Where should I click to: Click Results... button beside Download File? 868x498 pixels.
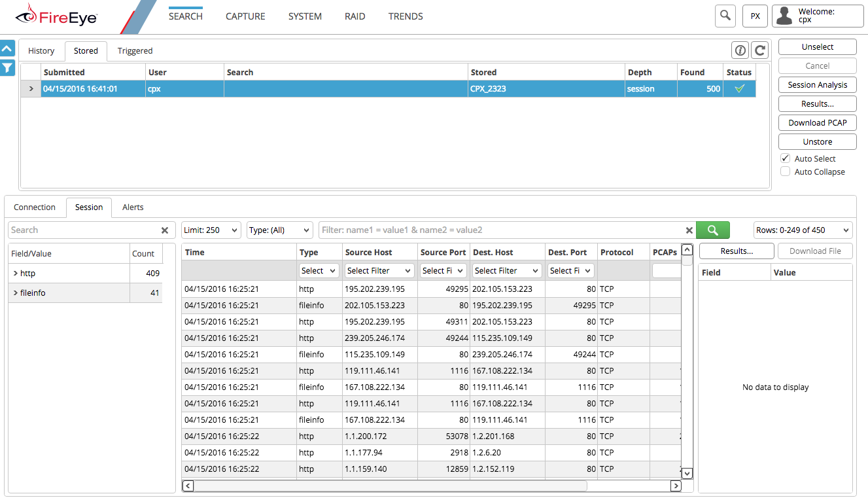[x=737, y=251]
